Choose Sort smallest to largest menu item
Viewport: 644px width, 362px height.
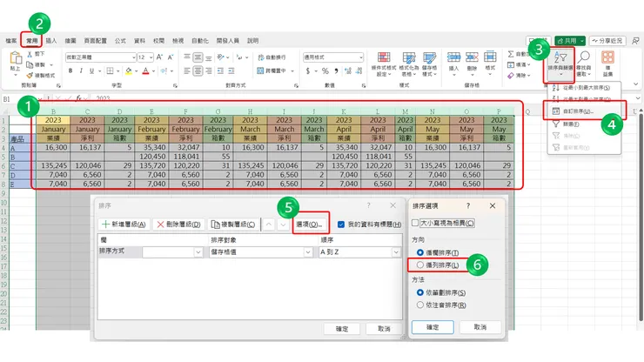pos(584,88)
